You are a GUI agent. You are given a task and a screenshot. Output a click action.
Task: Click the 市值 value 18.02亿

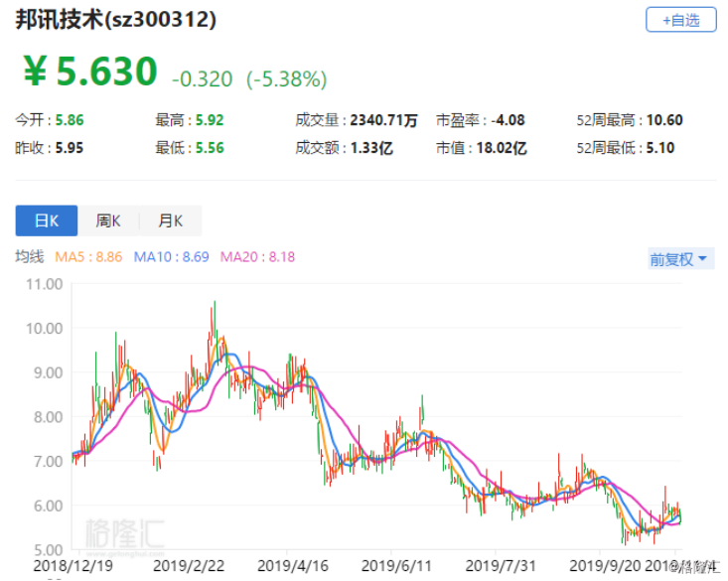point(502,148)
